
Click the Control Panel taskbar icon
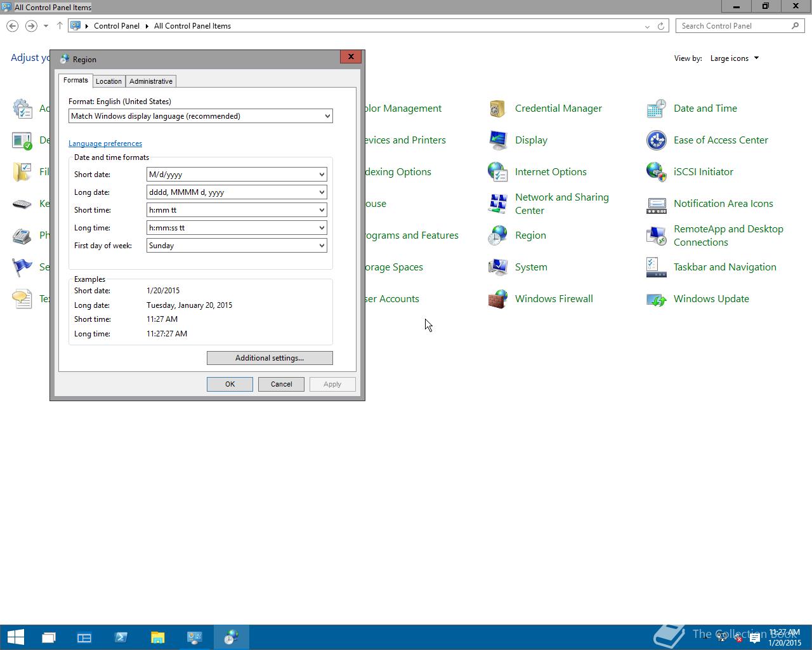[x=194, y=637]
